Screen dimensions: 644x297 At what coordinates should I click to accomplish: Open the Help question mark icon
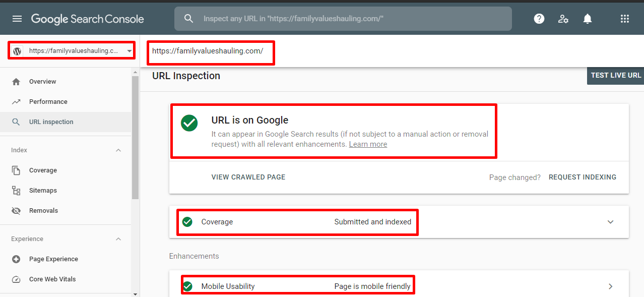(539, 19)
